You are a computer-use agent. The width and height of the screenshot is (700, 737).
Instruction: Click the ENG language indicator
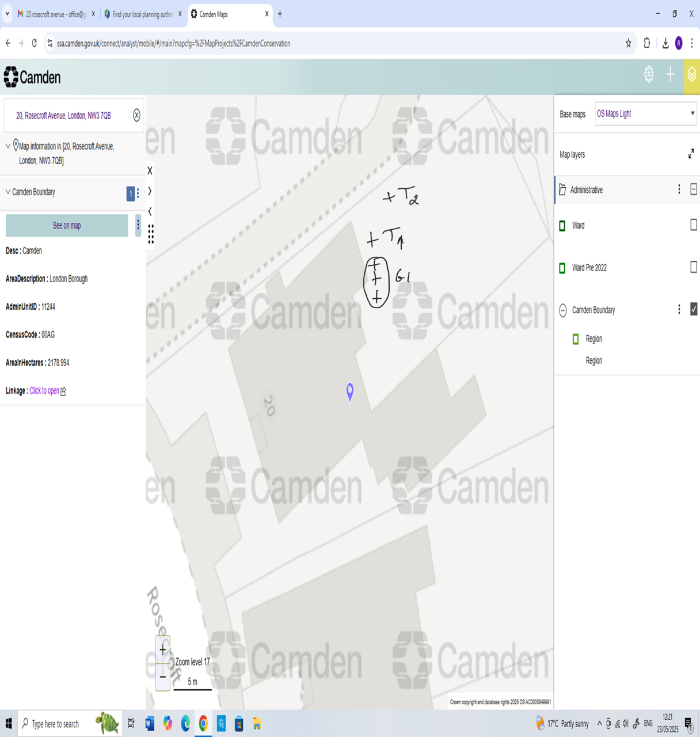point(648,724)
